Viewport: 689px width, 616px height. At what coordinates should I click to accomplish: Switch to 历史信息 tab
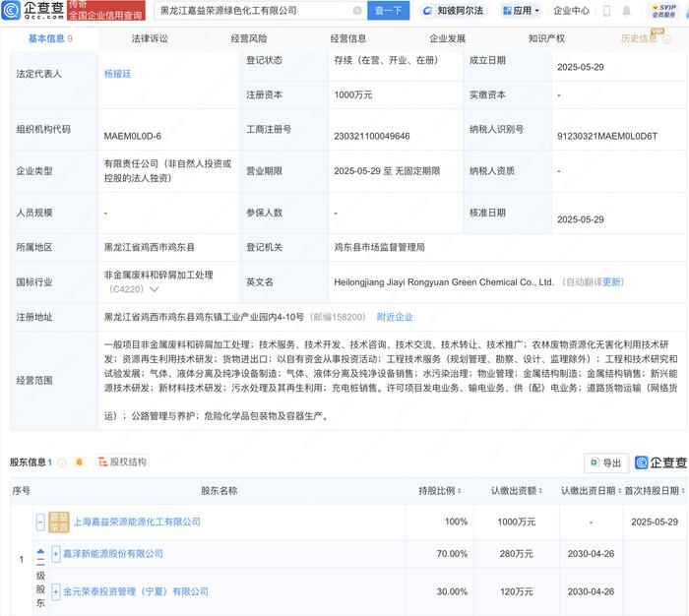point(640,38)
